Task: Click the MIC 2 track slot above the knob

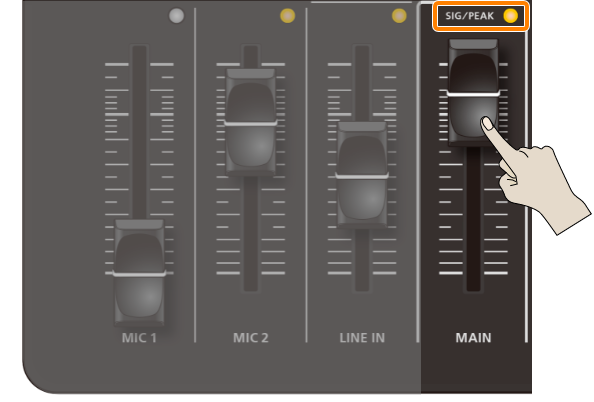Action: [250, 56]
